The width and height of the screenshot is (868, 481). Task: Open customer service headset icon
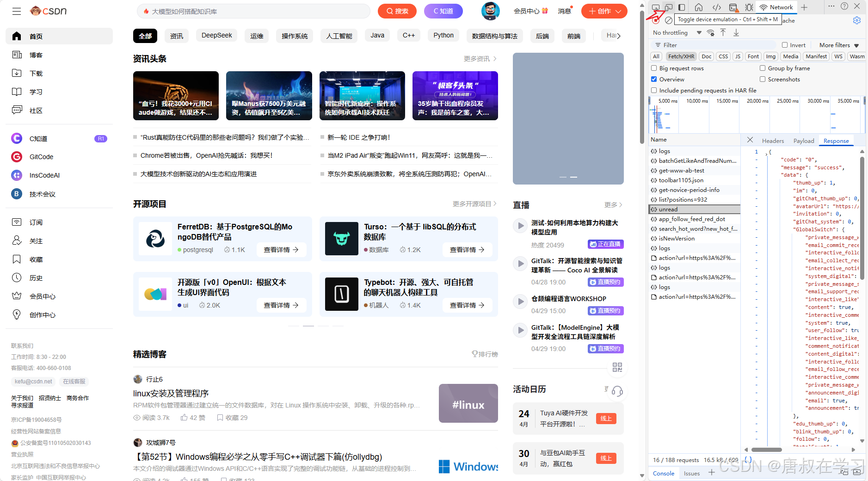pyautogui.click(x=617, y=391)
